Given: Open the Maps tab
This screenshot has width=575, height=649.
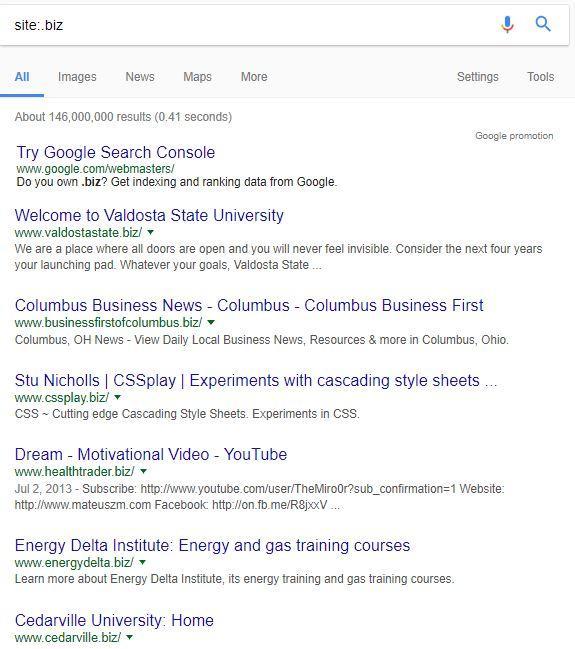Looking at the screenshot, I should (197, 77).
